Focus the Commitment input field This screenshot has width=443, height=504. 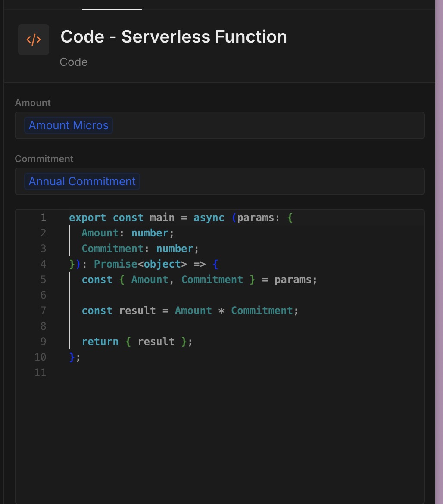coord(220,181)
